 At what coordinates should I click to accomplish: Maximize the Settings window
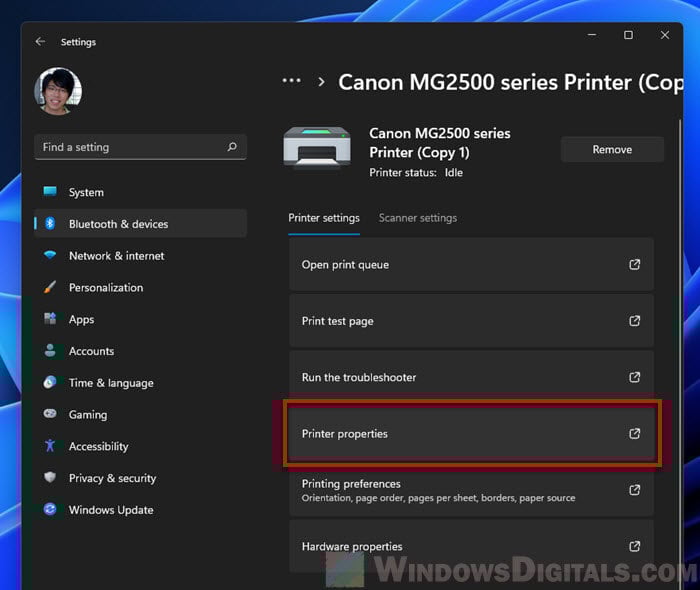tap(628, 35)
